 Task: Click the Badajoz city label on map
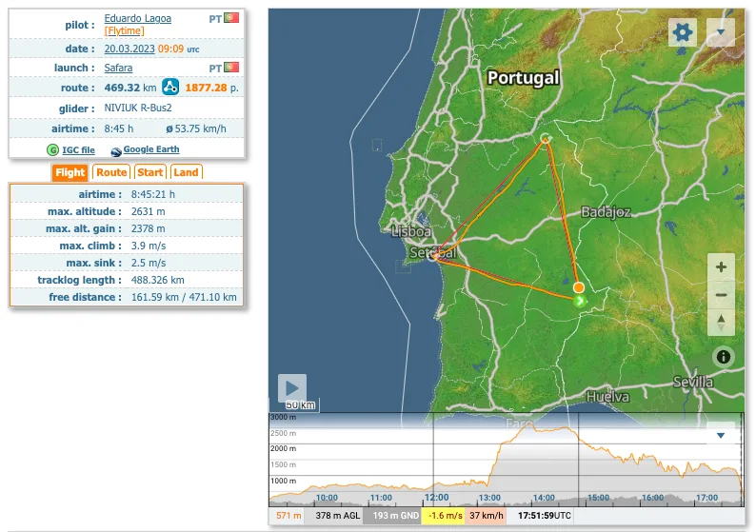pos(606,212)
